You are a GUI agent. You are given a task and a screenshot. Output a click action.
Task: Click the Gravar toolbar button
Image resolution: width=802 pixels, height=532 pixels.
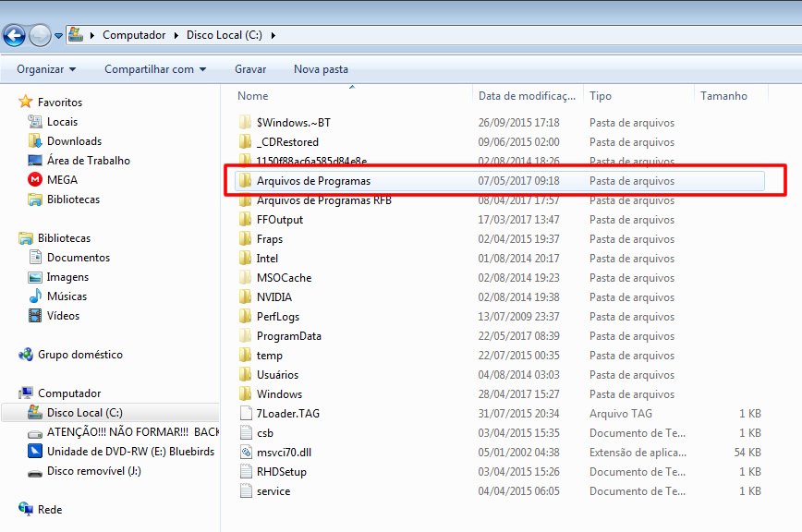(x=250, y=69)
